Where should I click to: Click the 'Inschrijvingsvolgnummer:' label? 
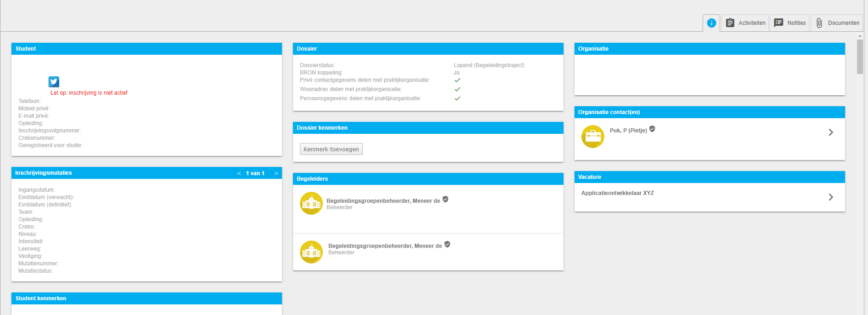(50, 131)
